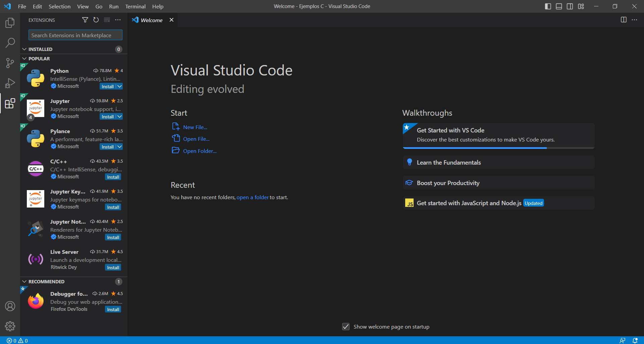Install the C/C++ extension
This screenshot has height=344, width=644.
pyautogui.click(x=113, y=177)
